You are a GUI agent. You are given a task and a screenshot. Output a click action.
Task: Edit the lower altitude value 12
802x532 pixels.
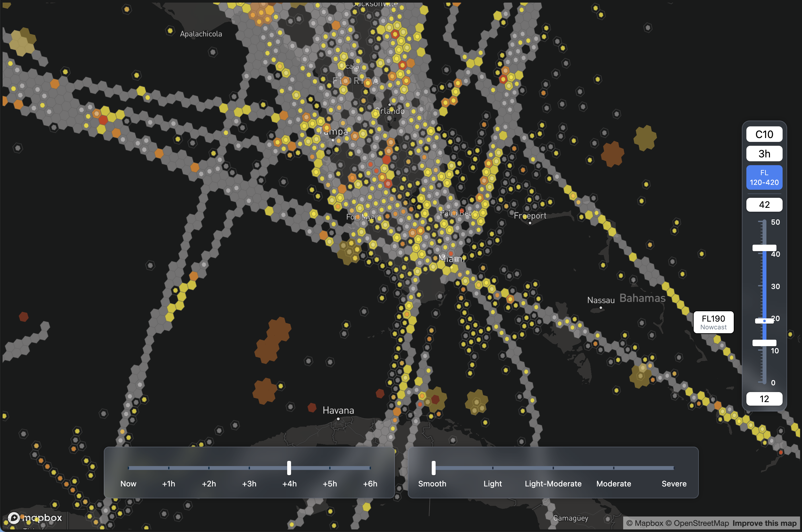764,399
